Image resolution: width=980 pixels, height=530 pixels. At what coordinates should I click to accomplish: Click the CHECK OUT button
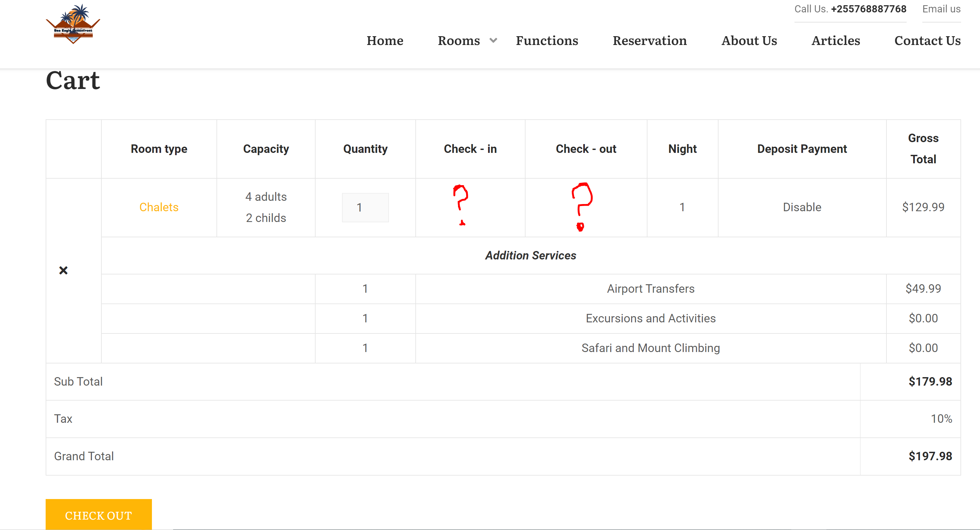[98, 515]
